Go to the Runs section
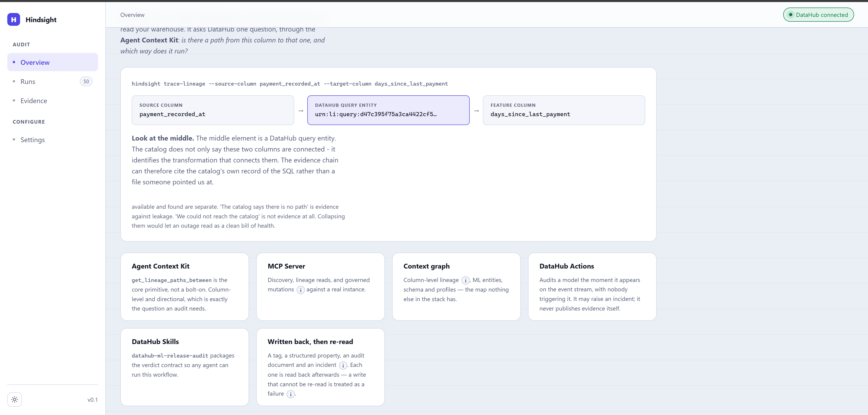This screenshot has height=415, width=868. pos(53,82)
